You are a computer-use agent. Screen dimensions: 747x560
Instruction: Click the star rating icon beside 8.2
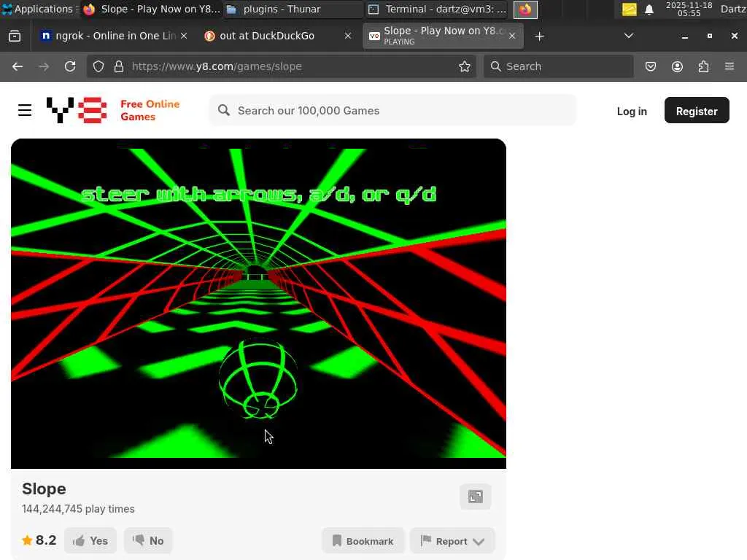coord(27,540)
